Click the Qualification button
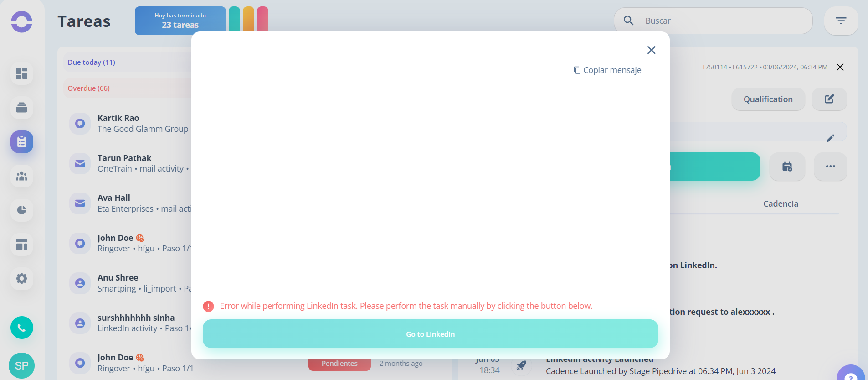 (x=768, y=99)
